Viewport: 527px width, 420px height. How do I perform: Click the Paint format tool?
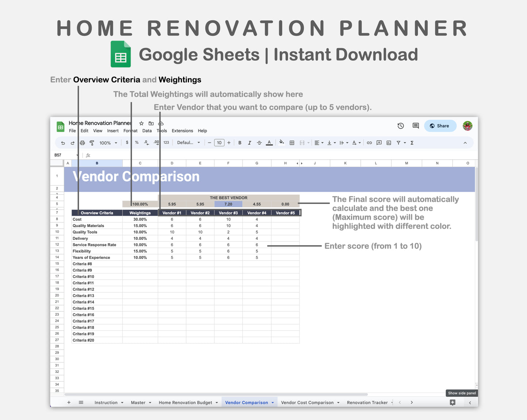click(x=92, y=143)
